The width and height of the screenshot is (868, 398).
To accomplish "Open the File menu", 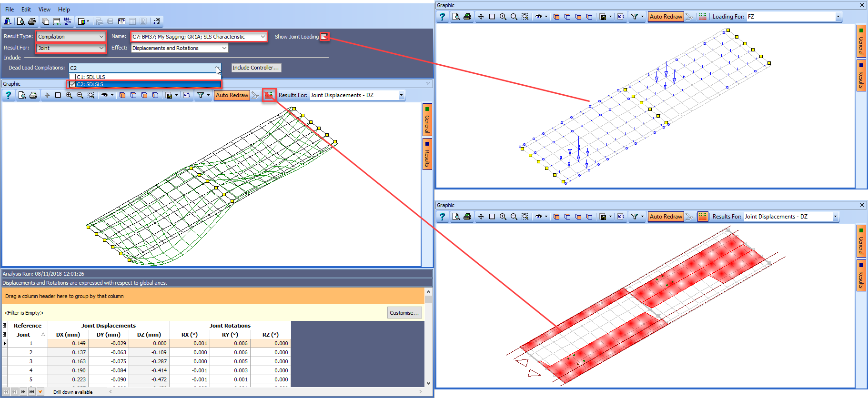I will pyautogui.click(x=10, y=10).
